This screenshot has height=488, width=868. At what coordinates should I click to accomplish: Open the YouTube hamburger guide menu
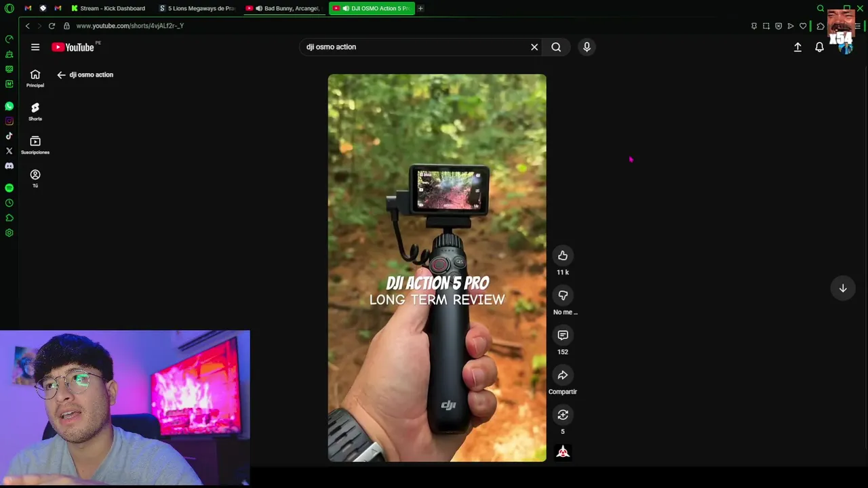coord(35,47)
